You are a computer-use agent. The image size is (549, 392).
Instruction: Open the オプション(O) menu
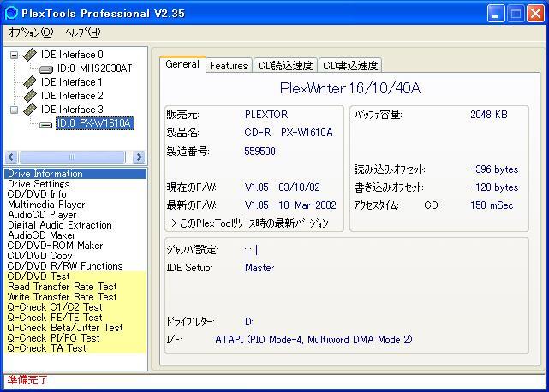(30, 33)
